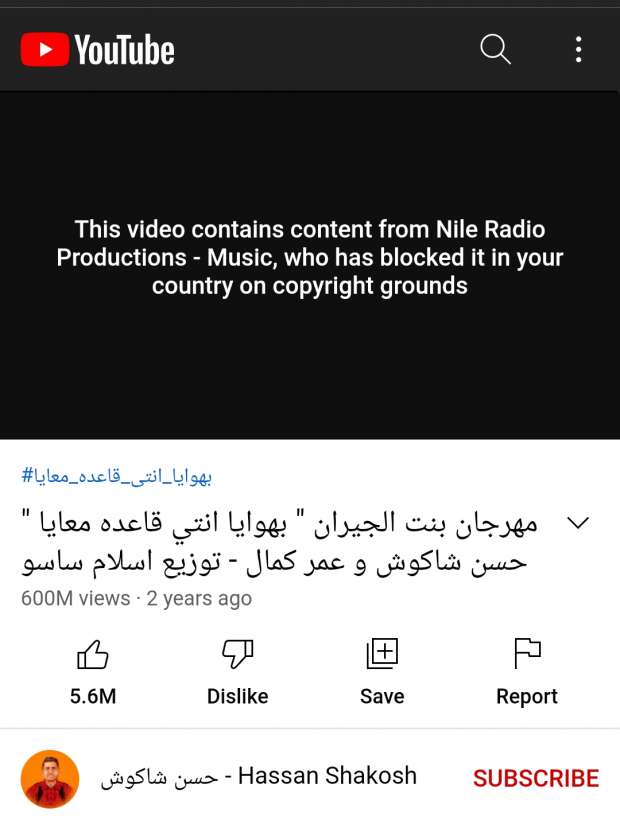Tap the Arabic video title text
Image resolution: width=620 pixels, height=828 pixels.
pyautogui.click(x=280, y=543)
